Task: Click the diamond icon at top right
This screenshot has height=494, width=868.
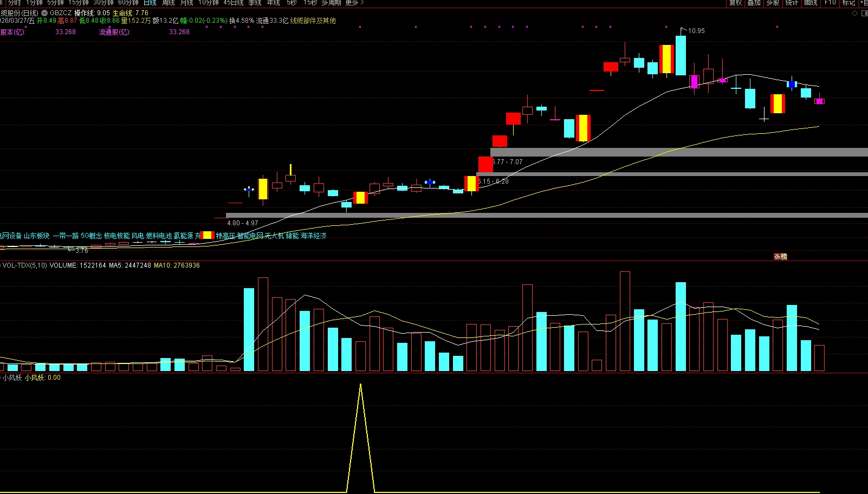Action: coord(855,13)
